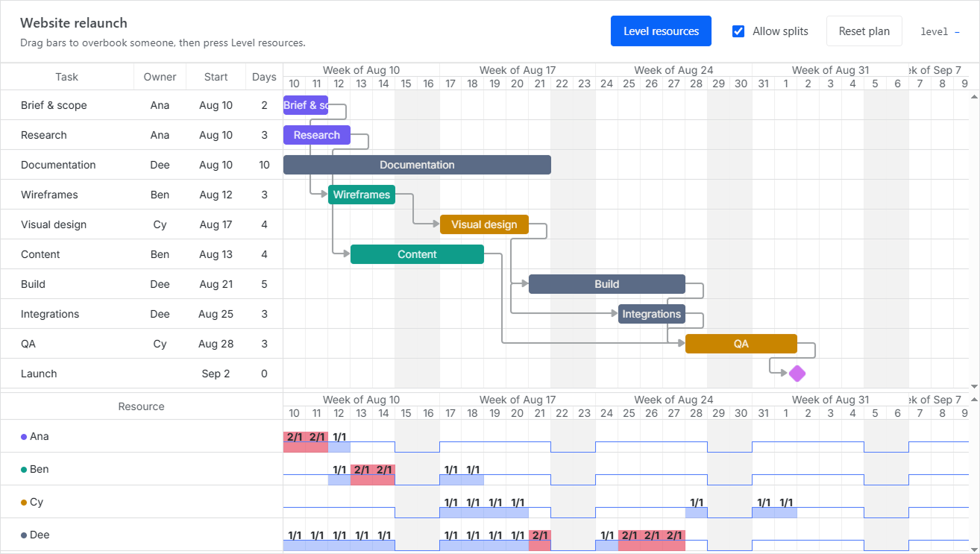Click the Gantt scroll down arrow

[x=974, y=386]
